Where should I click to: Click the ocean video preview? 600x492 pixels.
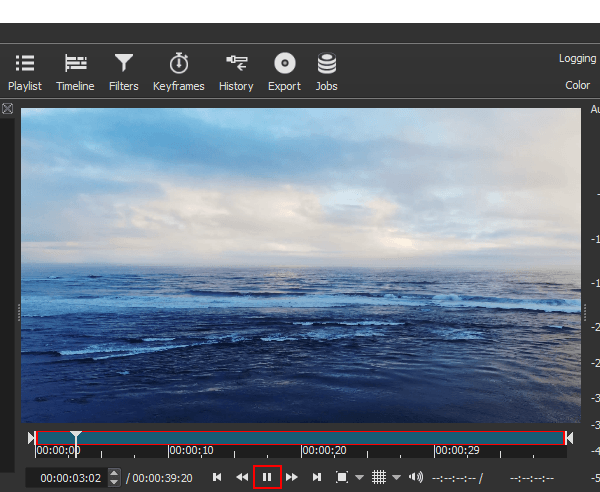click(301, 265)
